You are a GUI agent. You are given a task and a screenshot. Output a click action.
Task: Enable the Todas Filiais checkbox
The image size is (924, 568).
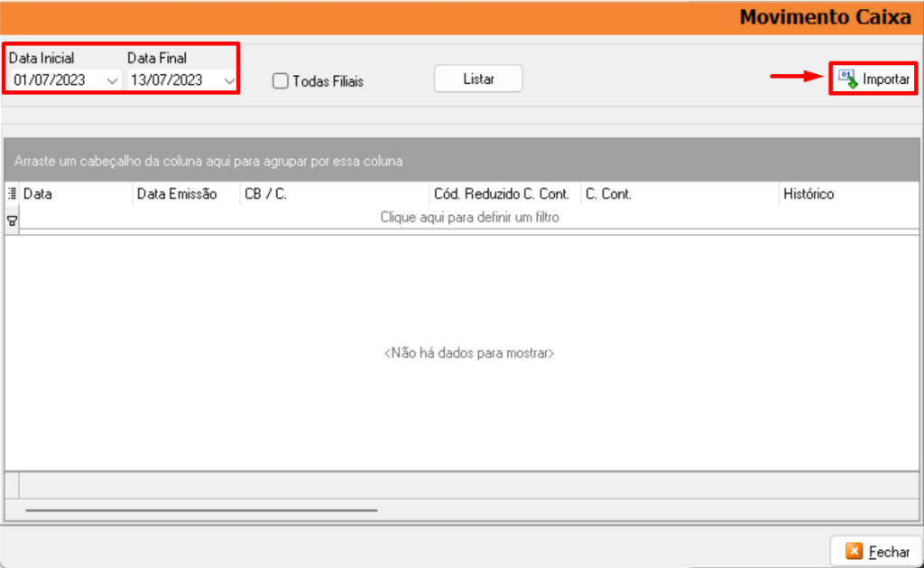281,80
